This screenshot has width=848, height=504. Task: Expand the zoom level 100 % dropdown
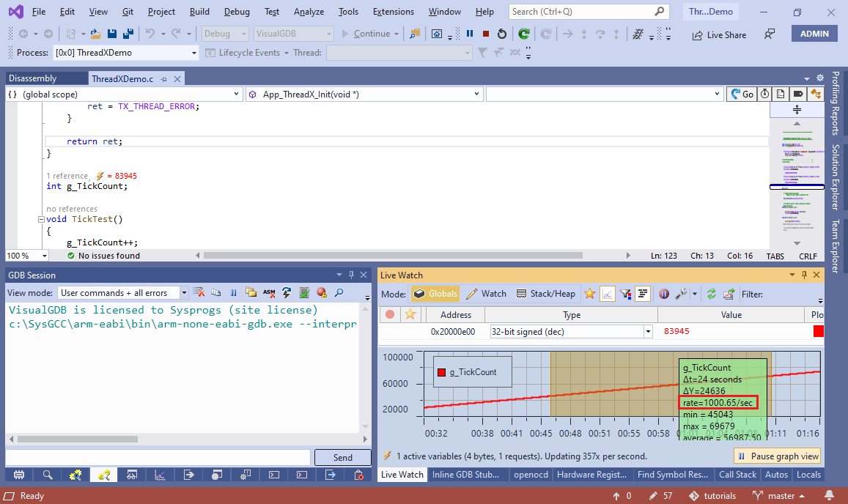[45, 256]
